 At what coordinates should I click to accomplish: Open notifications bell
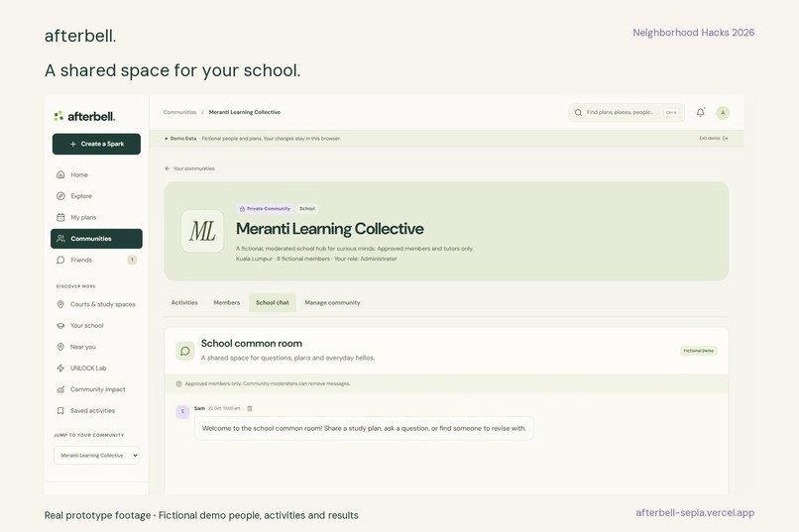pyautogui.click(x=701, y=113)
